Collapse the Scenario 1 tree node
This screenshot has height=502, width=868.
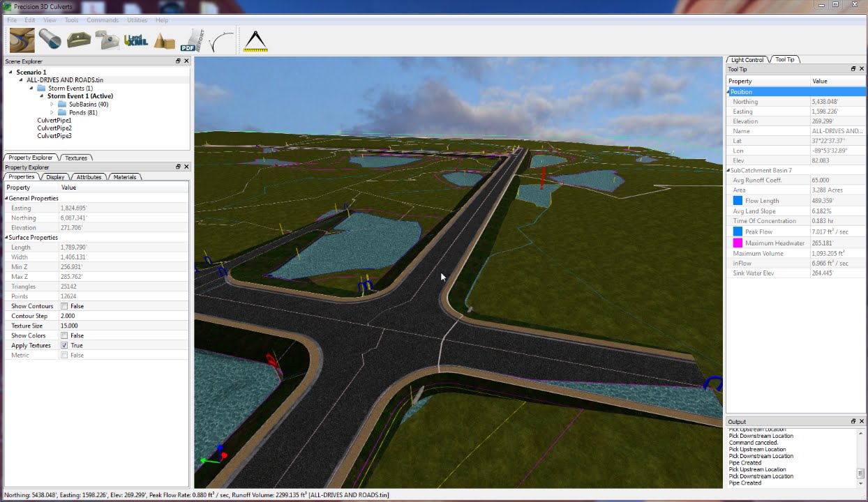tap(11, 73)
